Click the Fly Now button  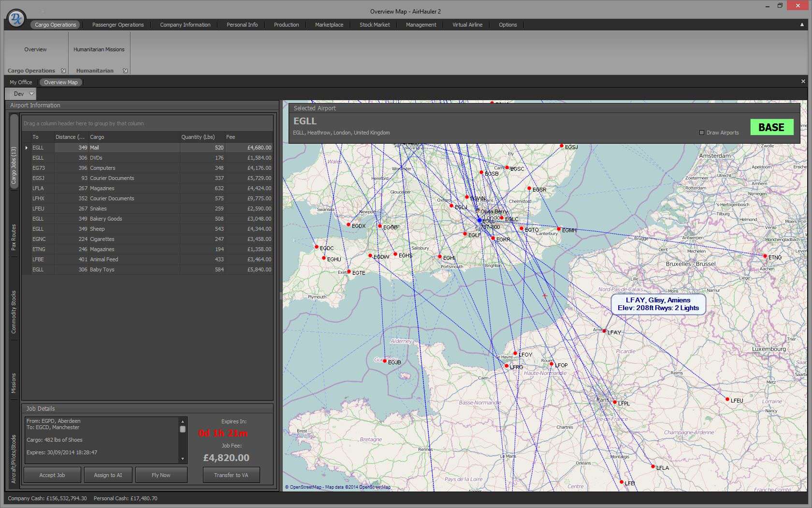pyautogui.click(x=161, y=475)
